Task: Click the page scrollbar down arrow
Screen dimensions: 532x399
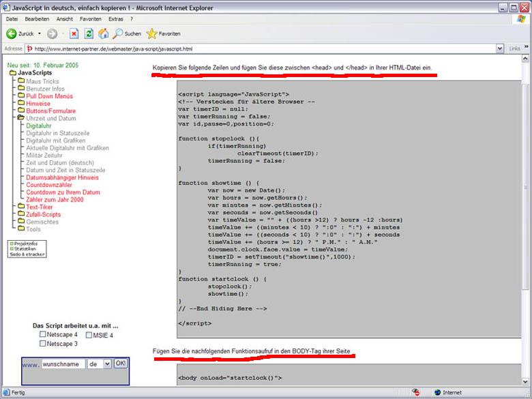Action: [525, 381]
